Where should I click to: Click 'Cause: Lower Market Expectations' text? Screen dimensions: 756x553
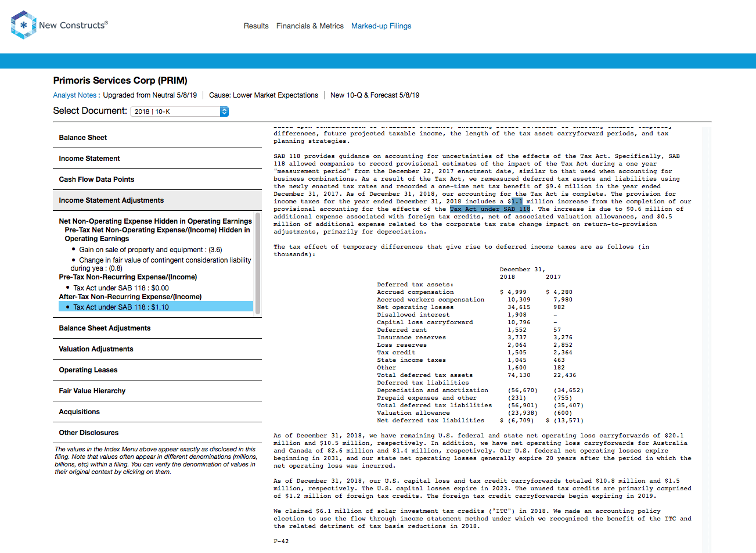click(264, 95)
